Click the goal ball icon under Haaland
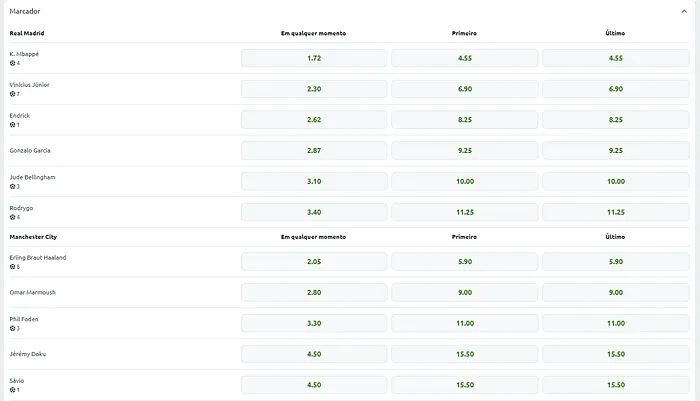This screenshot has height=401, width=700. [12, 267]
